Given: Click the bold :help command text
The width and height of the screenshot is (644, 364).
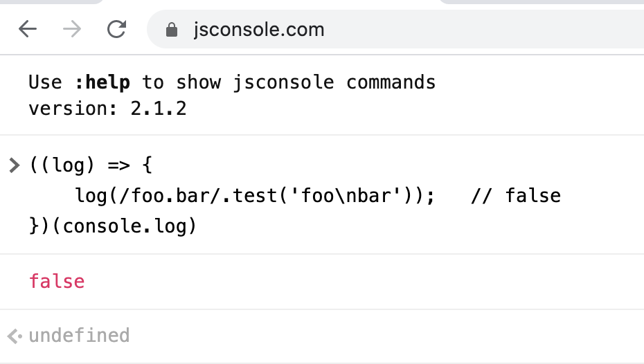Looking at the screenshot, I should coord(102,82).
